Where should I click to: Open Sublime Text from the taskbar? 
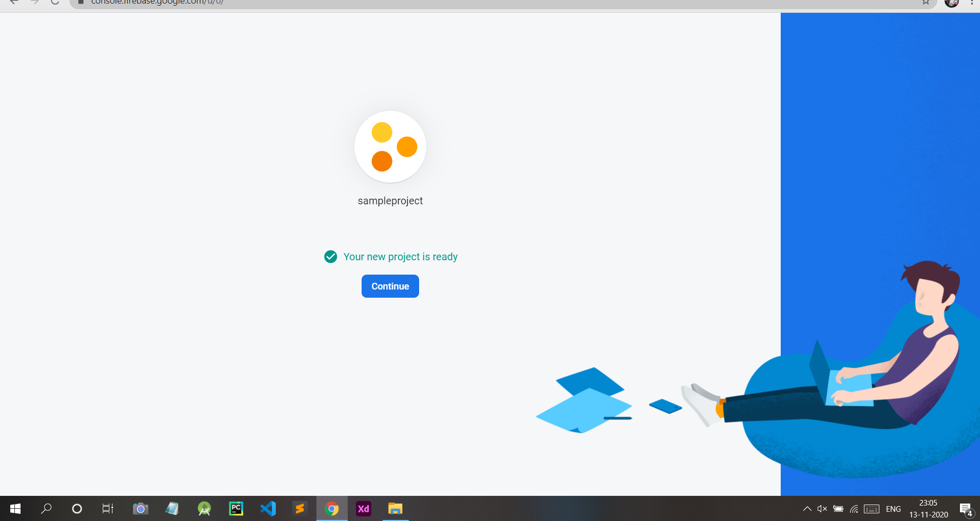tap(300, 509)
